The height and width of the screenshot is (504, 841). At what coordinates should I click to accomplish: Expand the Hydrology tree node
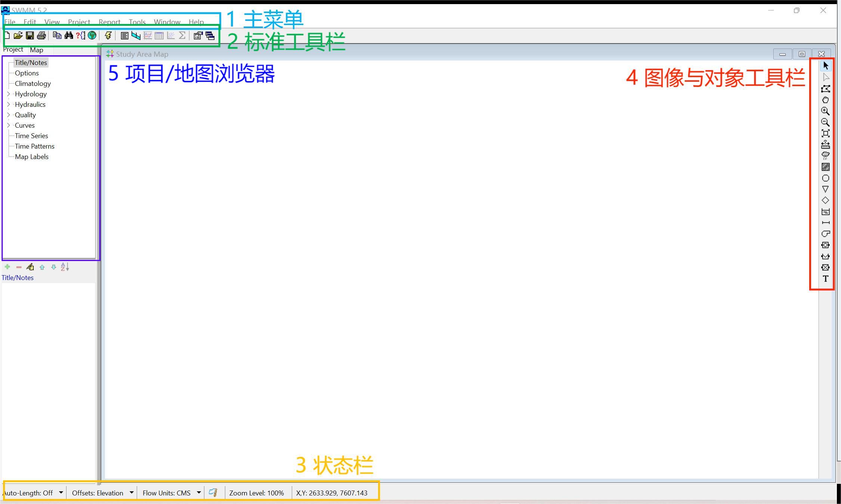[9, 94]
